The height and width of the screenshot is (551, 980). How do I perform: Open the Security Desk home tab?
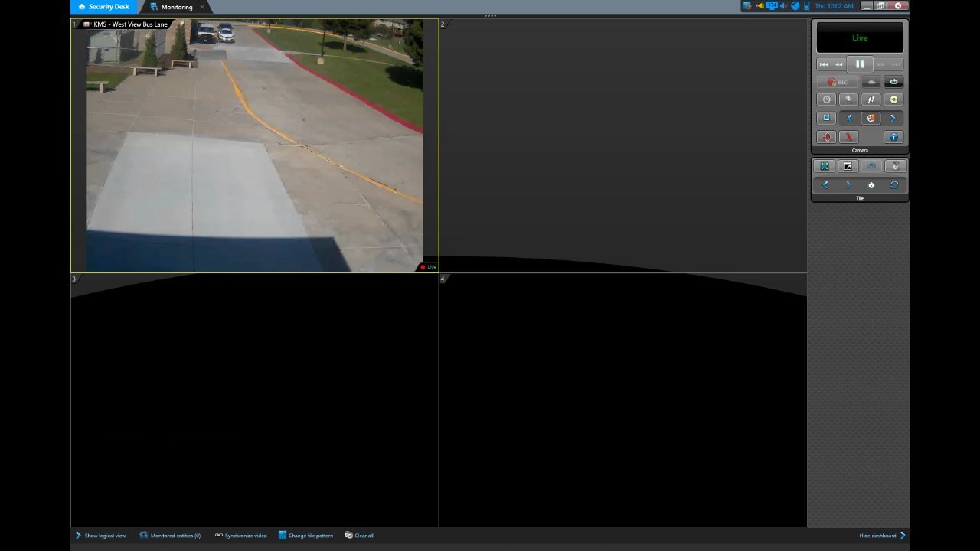(104, 7)
